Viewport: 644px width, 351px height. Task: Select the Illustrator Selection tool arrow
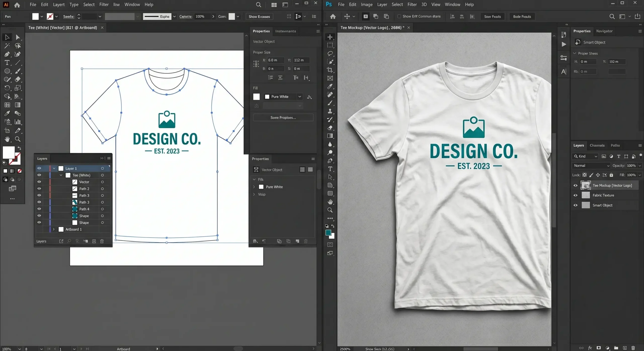click(7, 37)
